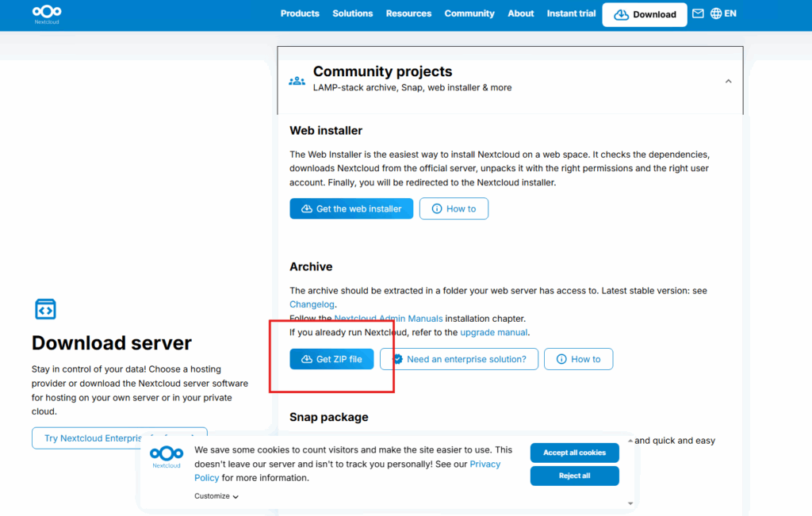Image resolution: width=812 pixels, height=516 pixels.
Task: Click the code window icon above Download server
Action: pyautogui.click(x=46, y=309)
